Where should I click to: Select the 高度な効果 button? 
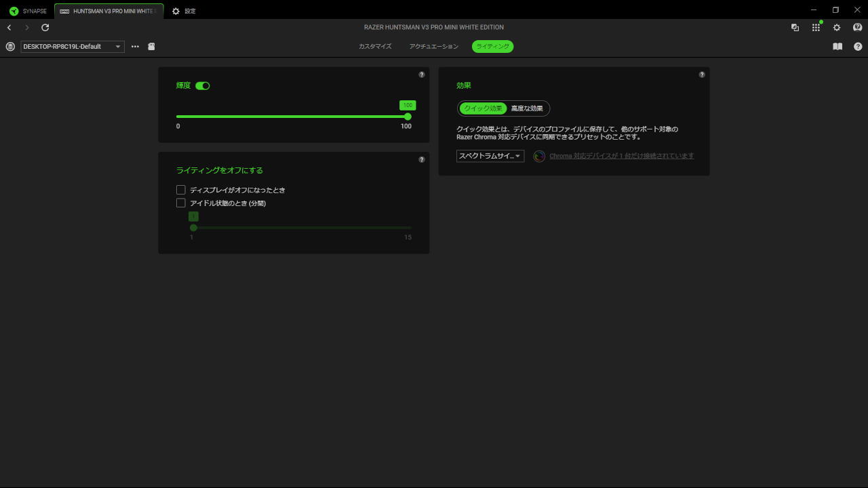(527, 108)
